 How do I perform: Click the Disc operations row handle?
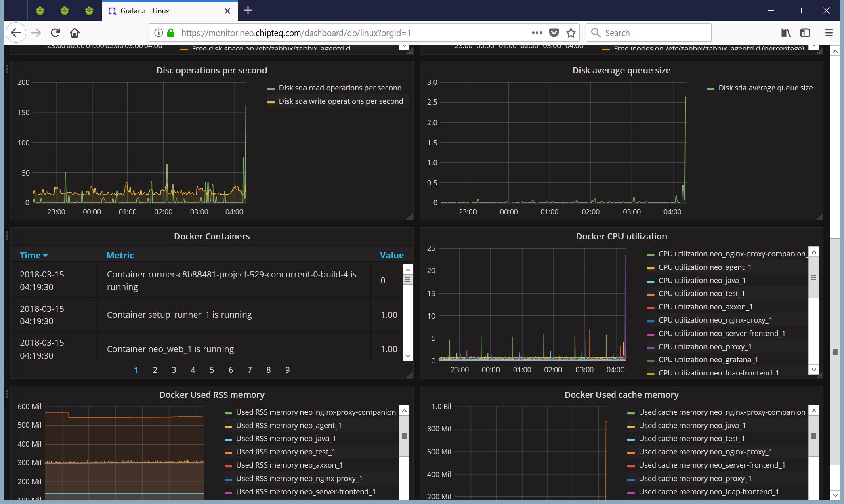[x=7, y=69]
